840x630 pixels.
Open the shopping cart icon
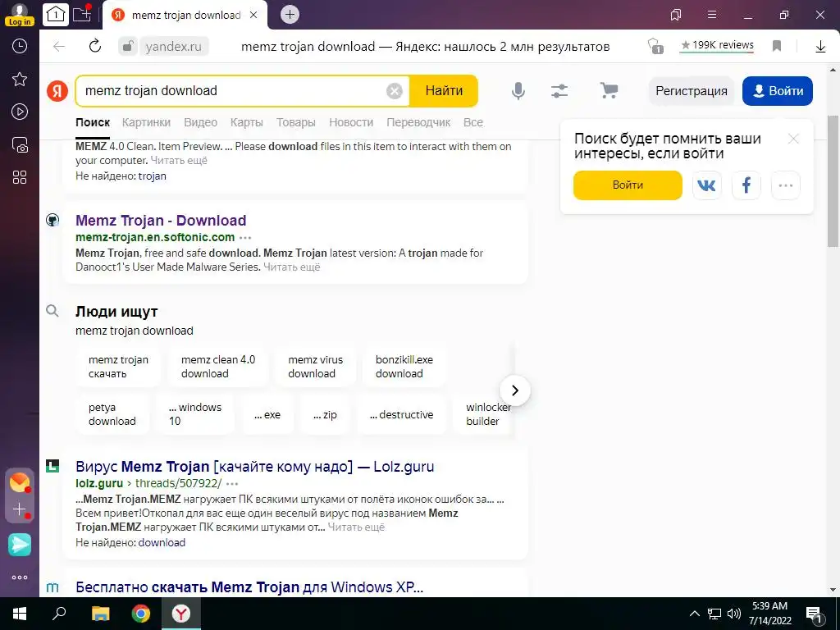[x=609, y=90]
